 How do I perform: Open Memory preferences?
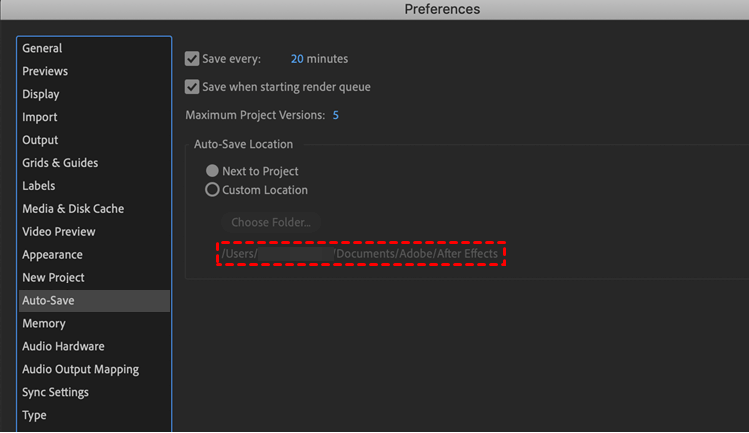pyautogui.click(x=44, y=324)
